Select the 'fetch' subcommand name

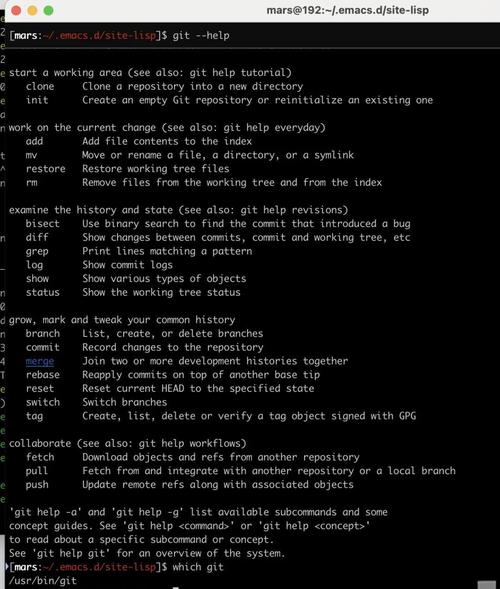(40, 457)
